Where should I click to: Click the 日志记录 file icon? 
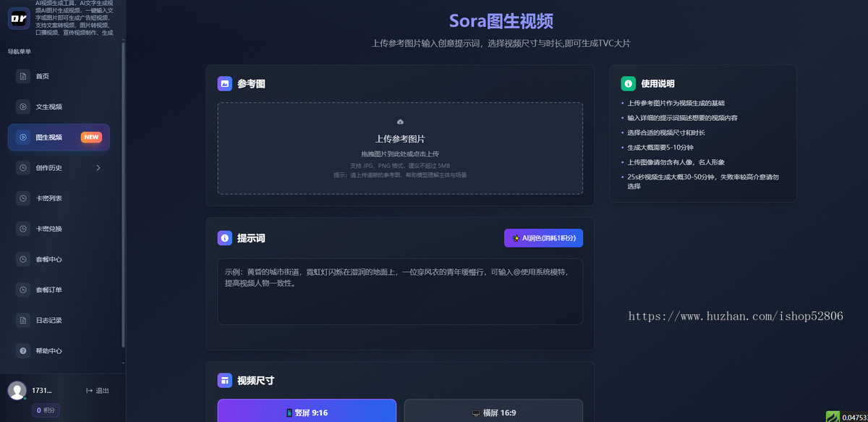23,320
